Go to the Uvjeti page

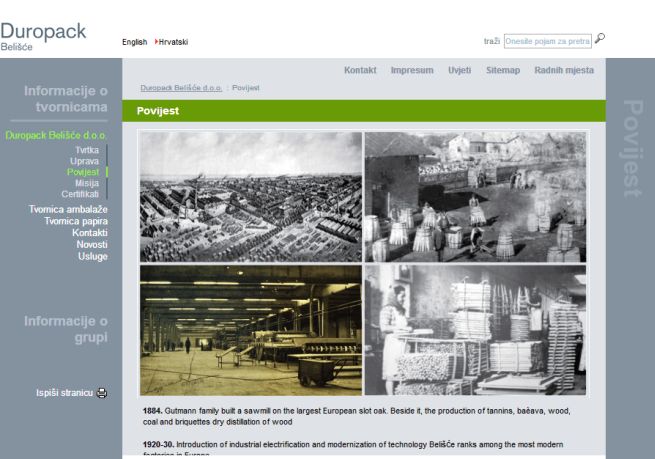(460, 71)
